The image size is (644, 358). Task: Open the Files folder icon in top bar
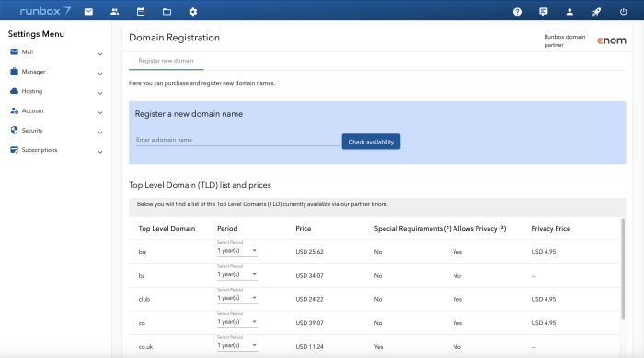pos(167,12)
